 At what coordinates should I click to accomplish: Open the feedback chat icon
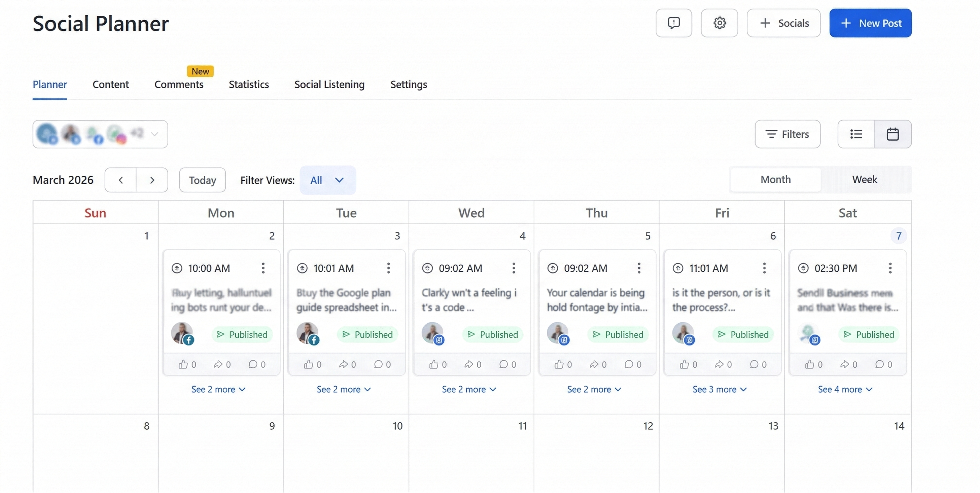673,23
